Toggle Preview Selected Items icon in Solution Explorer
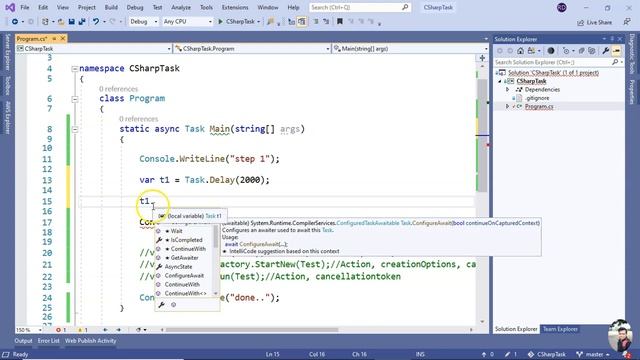This screenshot has width=640, height=360. 616,51
